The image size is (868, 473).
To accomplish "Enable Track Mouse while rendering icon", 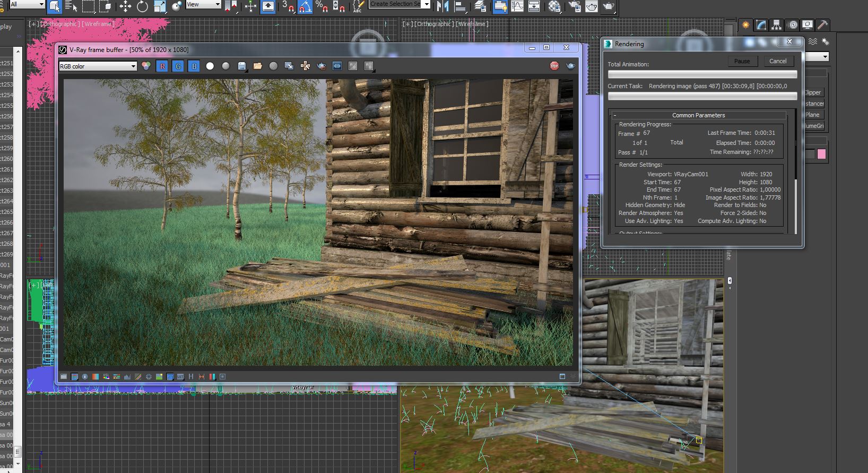I will 305,66.
